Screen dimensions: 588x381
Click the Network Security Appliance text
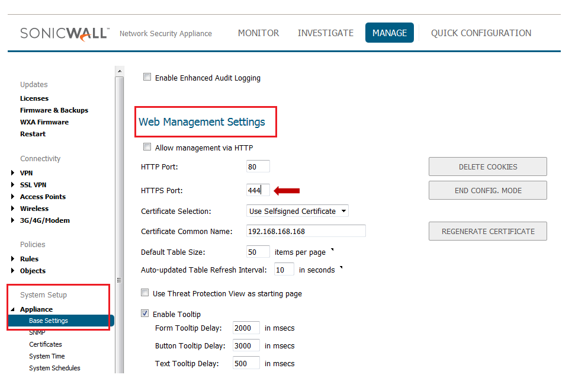coord(166,33)
